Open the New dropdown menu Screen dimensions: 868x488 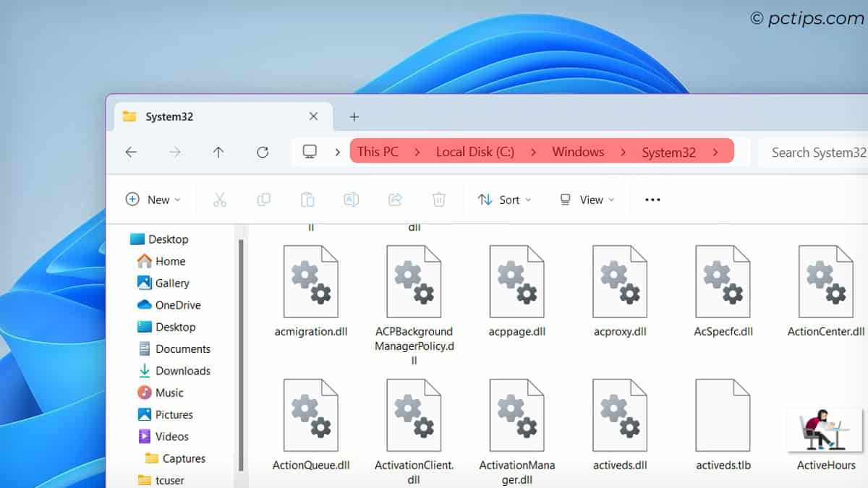[153, 200]
